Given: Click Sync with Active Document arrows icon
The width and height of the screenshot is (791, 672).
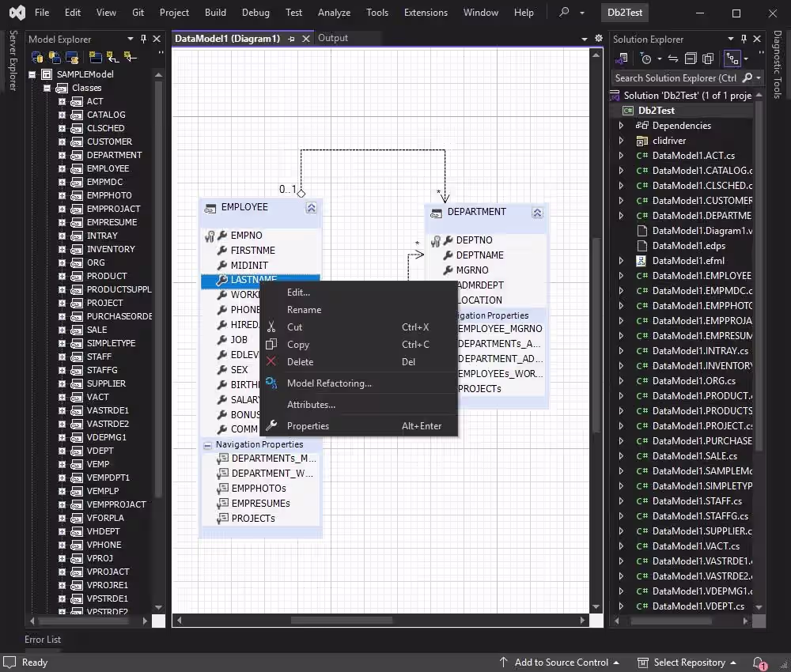Looking at the screenshot, I should (x=673, y=59).
